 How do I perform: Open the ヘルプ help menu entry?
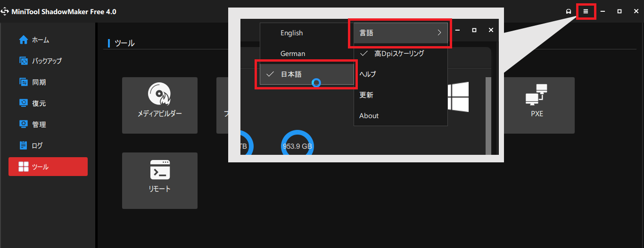pyautogui.click(x=368, y=74)
